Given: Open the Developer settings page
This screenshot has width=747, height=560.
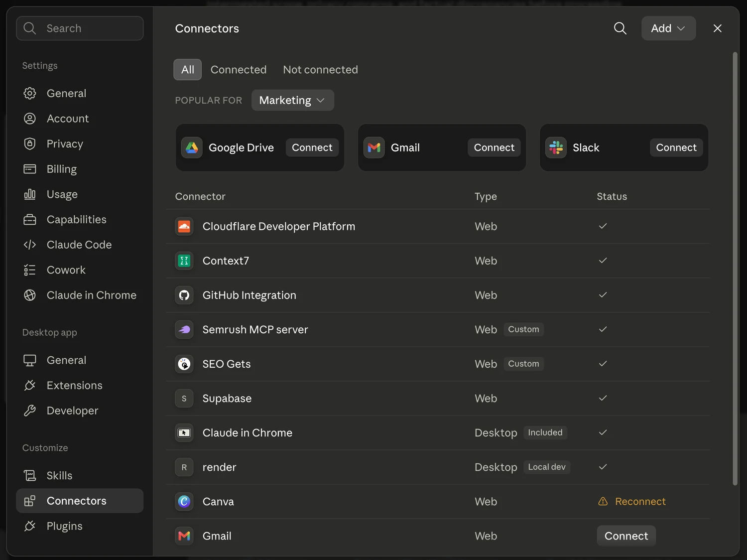Looking at the screenshot, I should (x=80, y=411).
